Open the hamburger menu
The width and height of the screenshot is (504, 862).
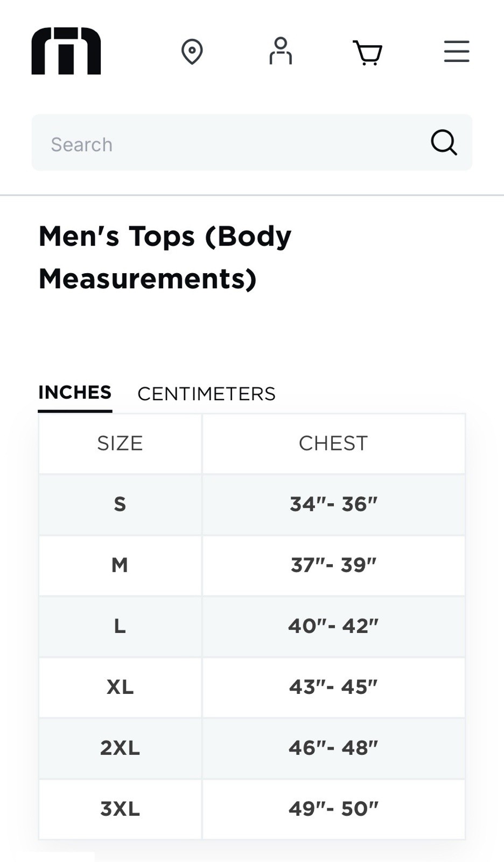tap(457, 52)
